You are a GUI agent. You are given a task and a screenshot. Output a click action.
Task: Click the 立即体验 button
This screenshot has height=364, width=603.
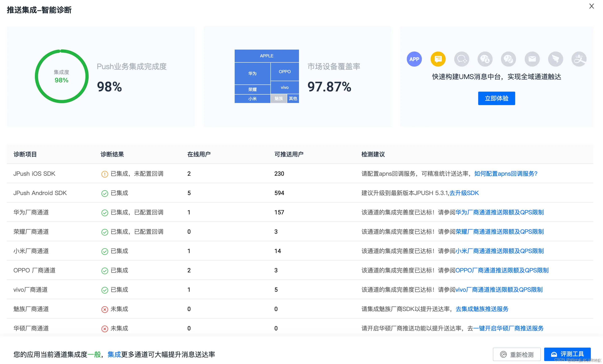coord(496,98)
